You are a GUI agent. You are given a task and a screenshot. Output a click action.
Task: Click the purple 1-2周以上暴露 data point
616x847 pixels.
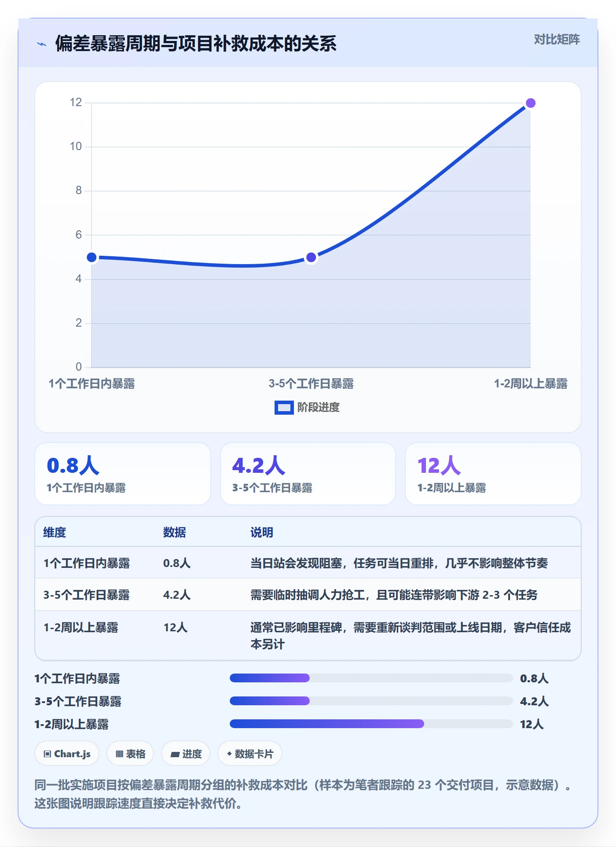coord(531,103)
